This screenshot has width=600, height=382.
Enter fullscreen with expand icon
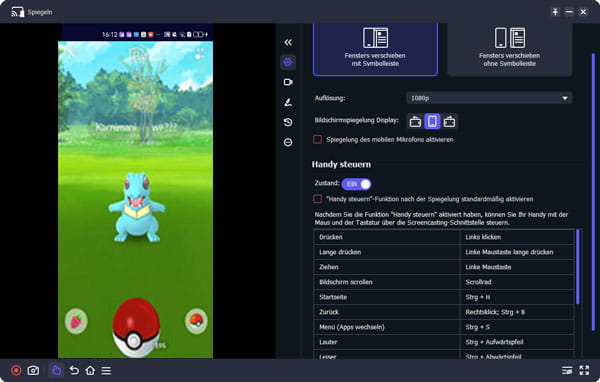[x=584, y=370]
